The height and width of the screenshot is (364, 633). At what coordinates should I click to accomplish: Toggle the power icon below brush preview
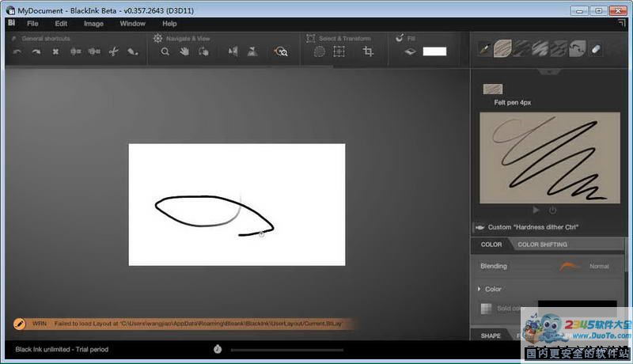[552, 210]
